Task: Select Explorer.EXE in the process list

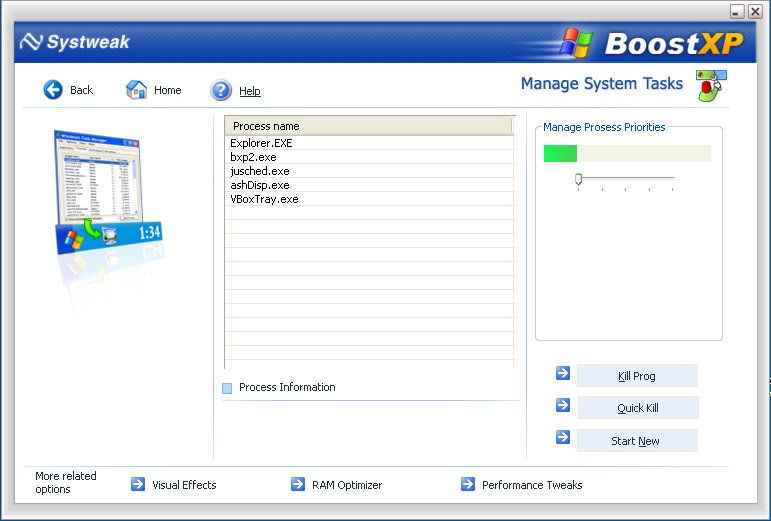Action: (369, 143)
